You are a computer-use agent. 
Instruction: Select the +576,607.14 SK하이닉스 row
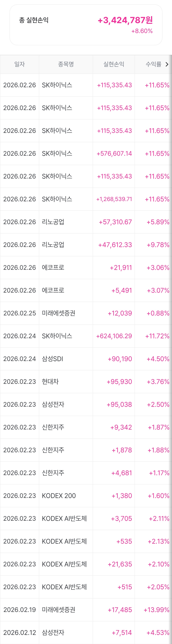[x=86, y=153]
